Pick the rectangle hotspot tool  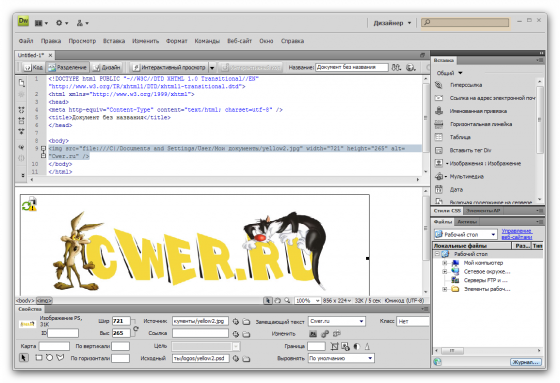click(39, 358)
